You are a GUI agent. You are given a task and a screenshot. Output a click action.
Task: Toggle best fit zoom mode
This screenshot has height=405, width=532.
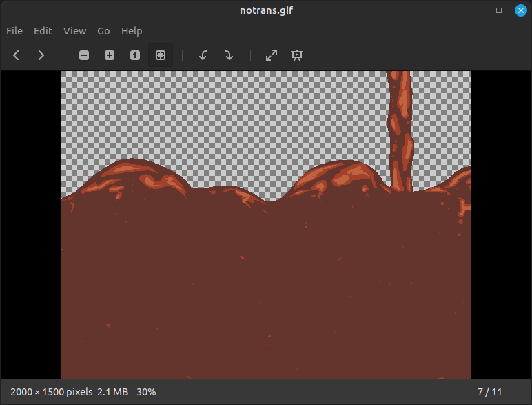point(161,55)
